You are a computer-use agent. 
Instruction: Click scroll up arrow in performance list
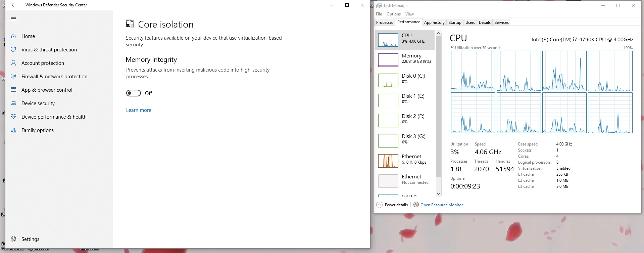tap(438, 33)
